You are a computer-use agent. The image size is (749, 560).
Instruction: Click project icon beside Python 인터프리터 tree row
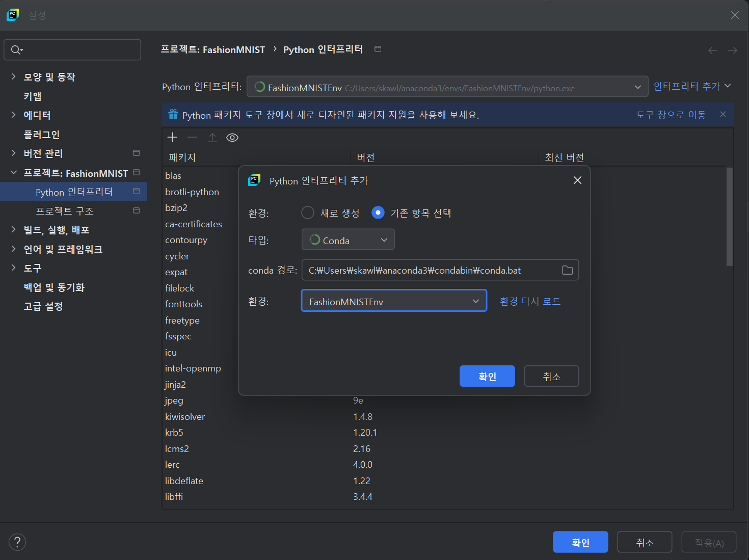137,191
